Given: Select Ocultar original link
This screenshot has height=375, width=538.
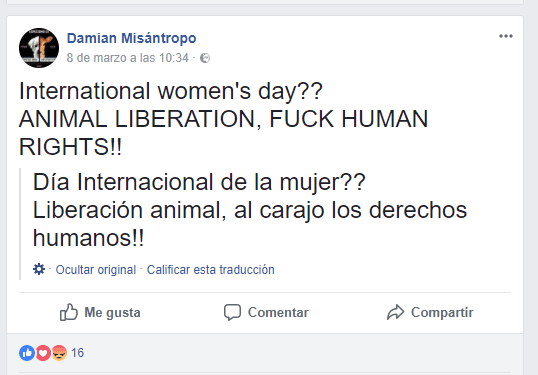Looking at the screenshot, I should [x=96, y=270].
